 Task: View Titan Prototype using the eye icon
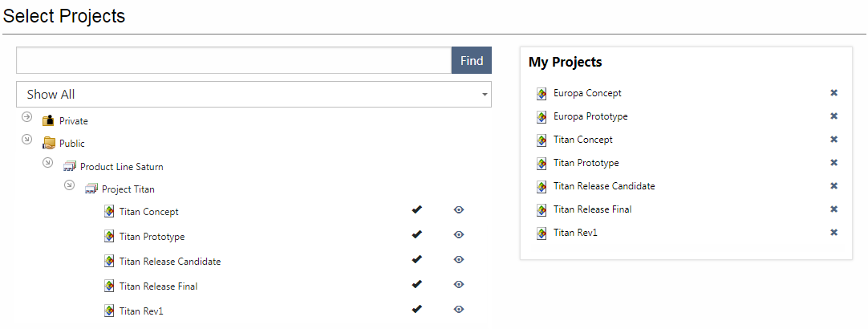click(459, 235)
